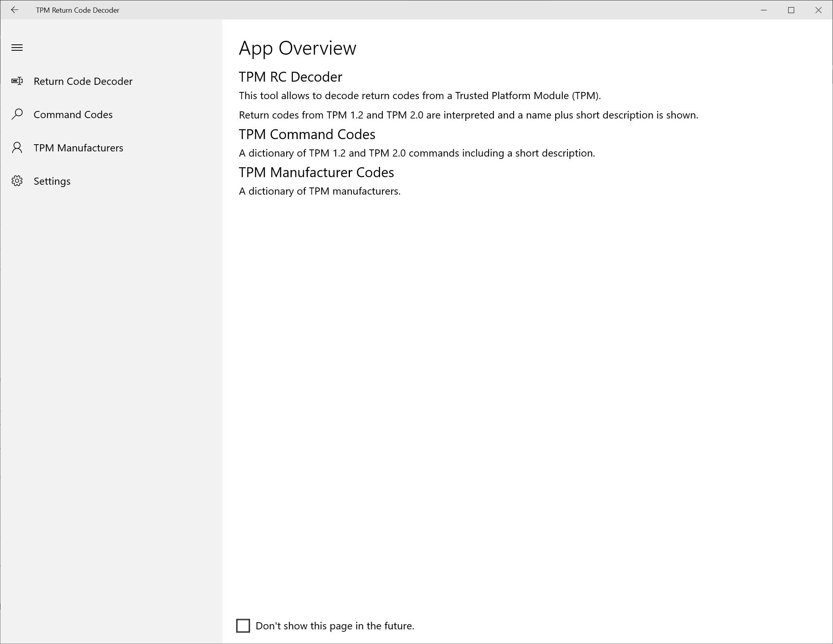Maximize the application window
Image resolution: width=833 pixels, height=644 pixels.
click(x=791, y=10)
